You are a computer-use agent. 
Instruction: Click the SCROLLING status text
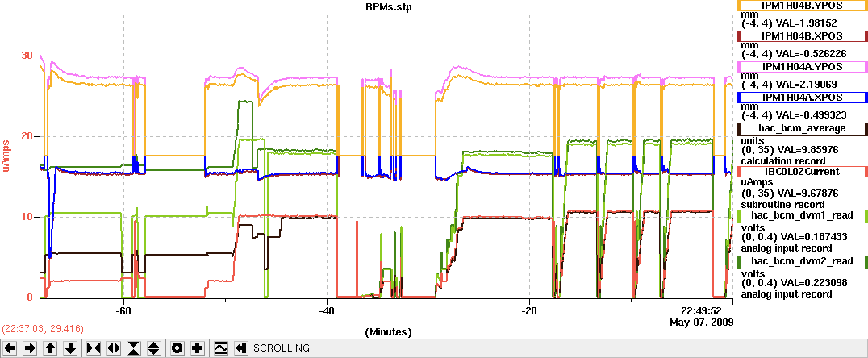282,348
